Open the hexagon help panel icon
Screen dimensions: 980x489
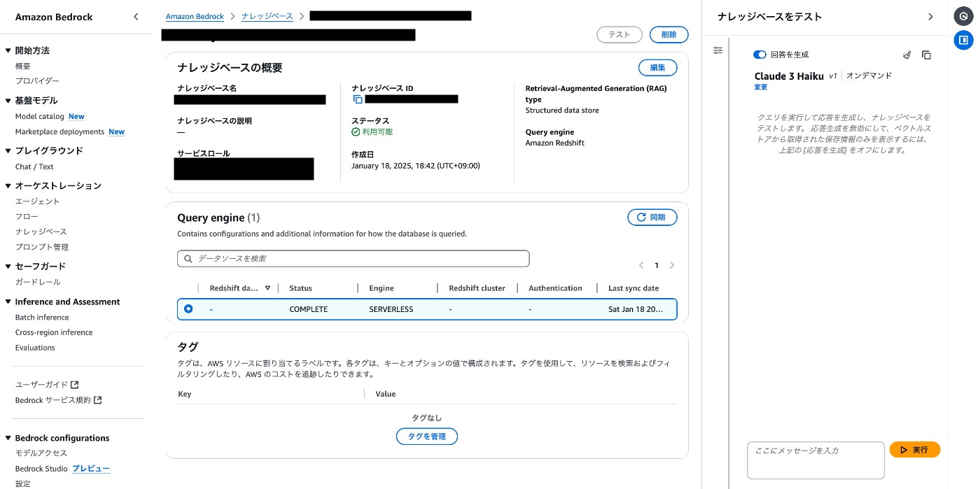tap(963, 16)
